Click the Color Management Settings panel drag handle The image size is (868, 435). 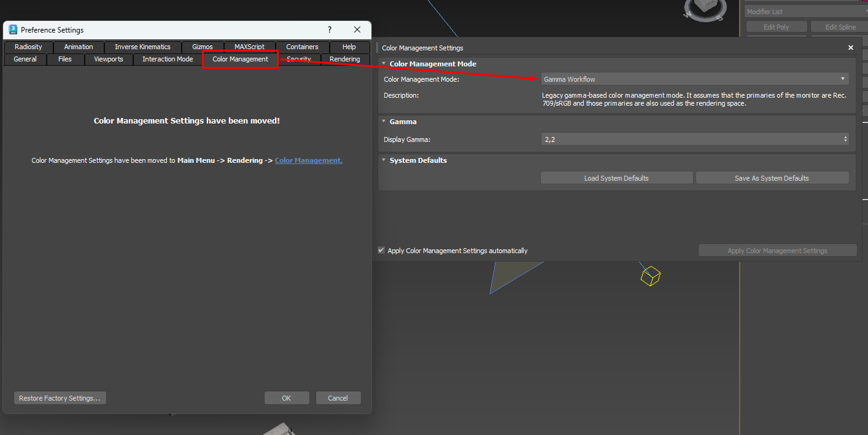[378, 48]
